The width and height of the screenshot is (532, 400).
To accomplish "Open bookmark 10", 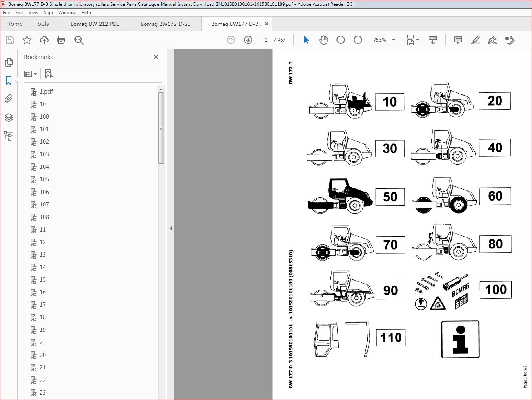I will [43, 104].
